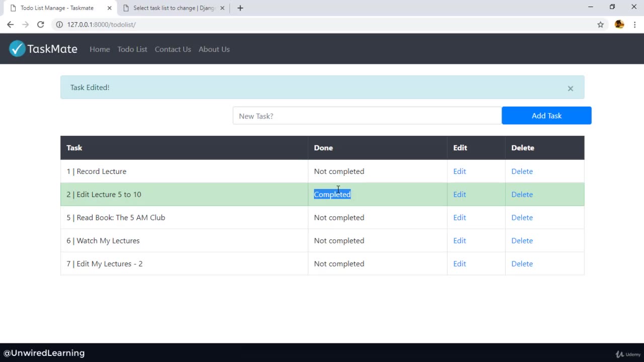644x362 pixels.
Task: Edit the Edit My Lectures - 2 task
Action: click(459, 264)
